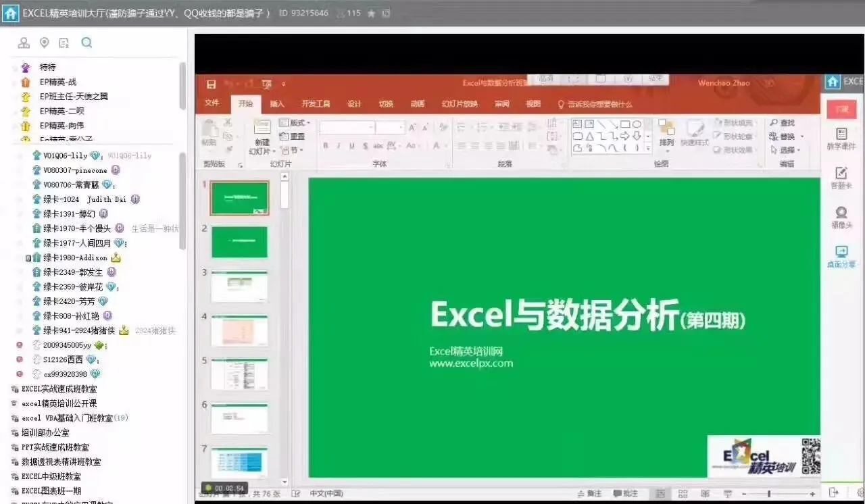Viewport: 865px width, 504px height.
Task: Favorite this channel with the star icon
Action: pyautogui.click(x=371, y=13)
